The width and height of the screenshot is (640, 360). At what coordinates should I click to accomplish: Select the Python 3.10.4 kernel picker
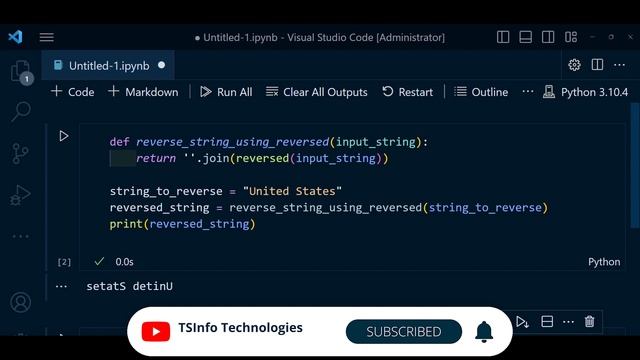pyautogui.click(x=585, y=92)
